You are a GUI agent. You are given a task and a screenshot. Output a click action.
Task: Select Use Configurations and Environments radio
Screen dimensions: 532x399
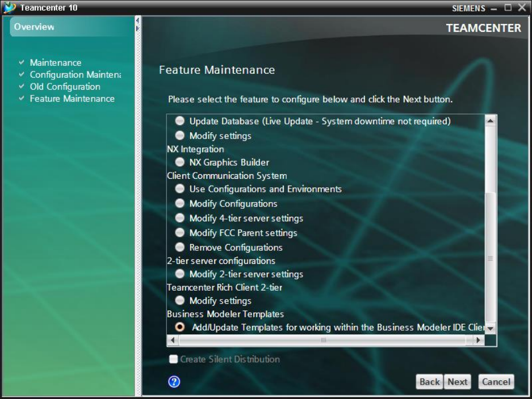click(180, 188)
